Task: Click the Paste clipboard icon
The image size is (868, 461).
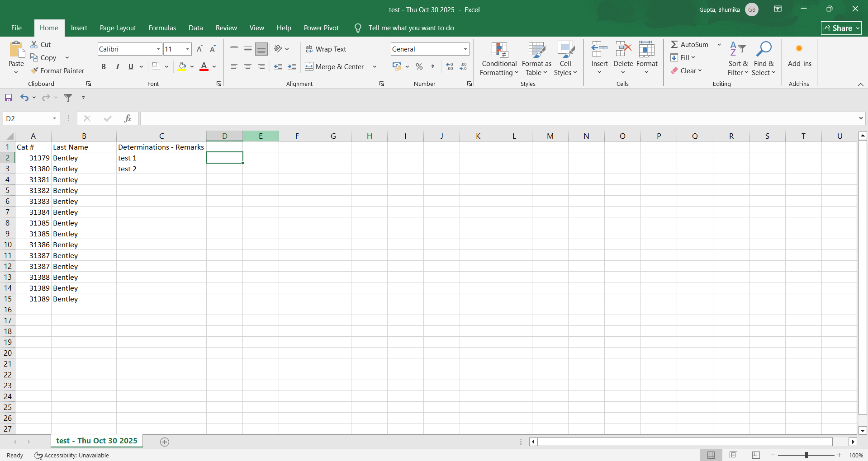Action: 17,50
